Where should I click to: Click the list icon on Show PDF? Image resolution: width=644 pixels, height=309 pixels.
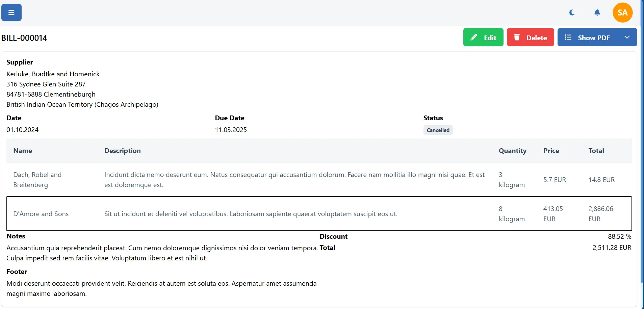[568, 37]
